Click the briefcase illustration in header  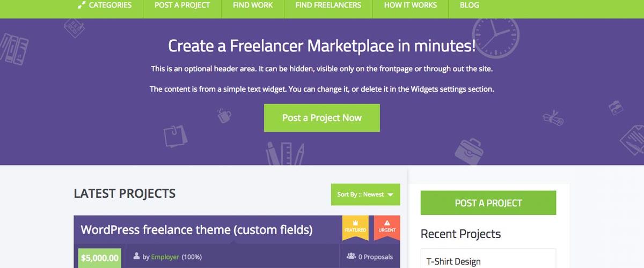tap(469, 152)
